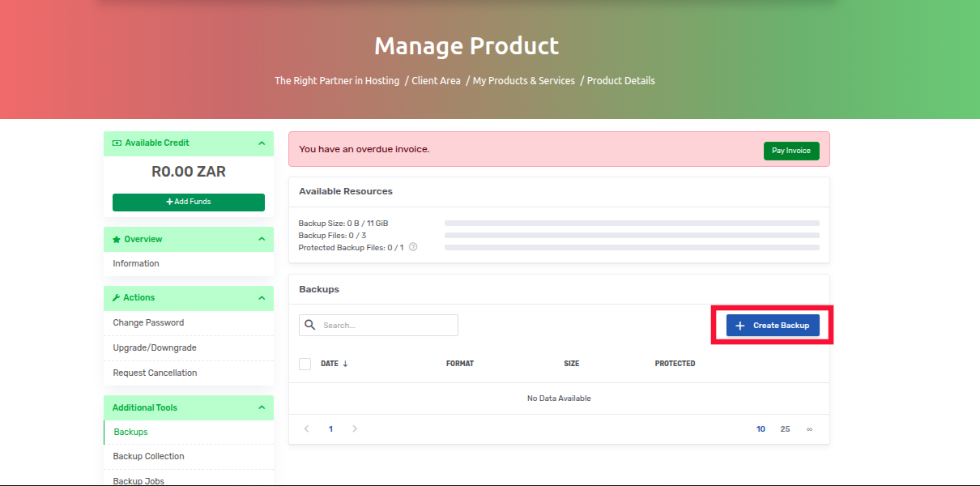Click the wrench icon beside Actions
The height and width of the screenshot is (486, 980).
click(x=116, y=297)
